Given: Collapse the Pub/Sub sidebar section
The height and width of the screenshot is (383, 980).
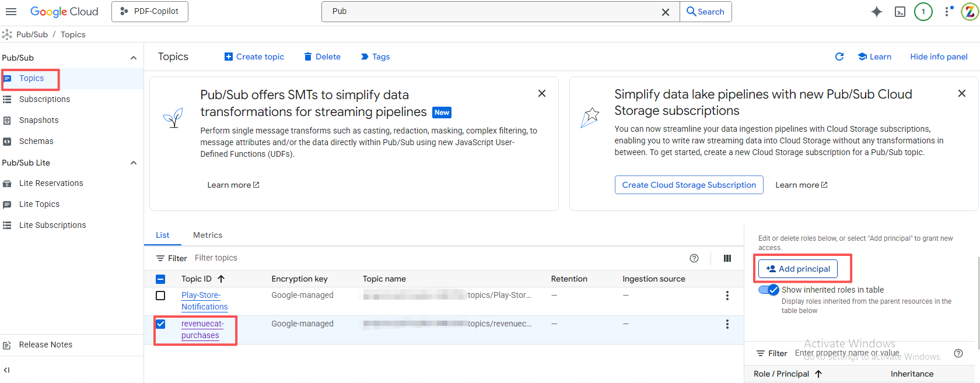Looking at the screenshot, I should click(x=134, y=58).
